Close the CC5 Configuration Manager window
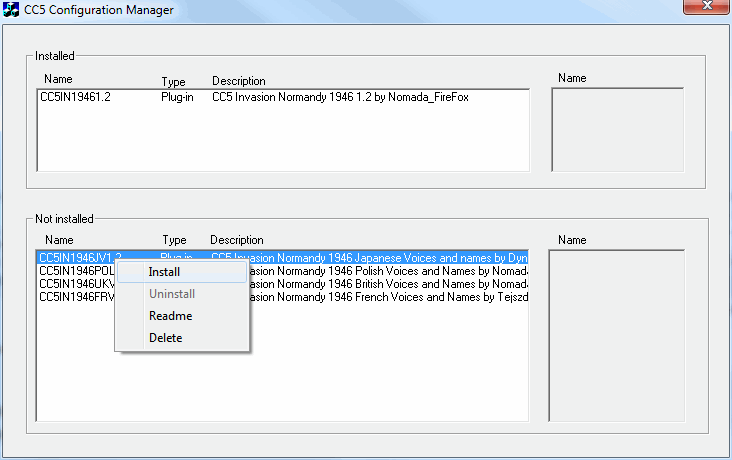This screenshot has height=460, width=732. point(706,7)
